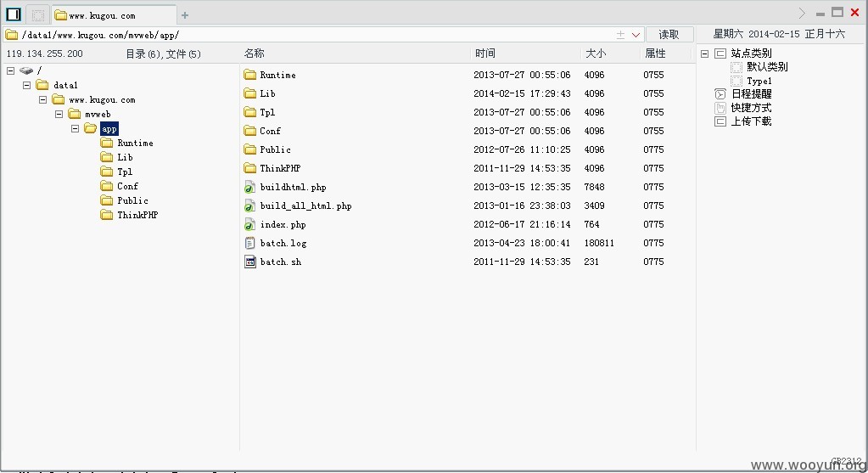Select mvweb folder in tree
Image resolution: width=868 pixels, height=473 pixels.
98,114
